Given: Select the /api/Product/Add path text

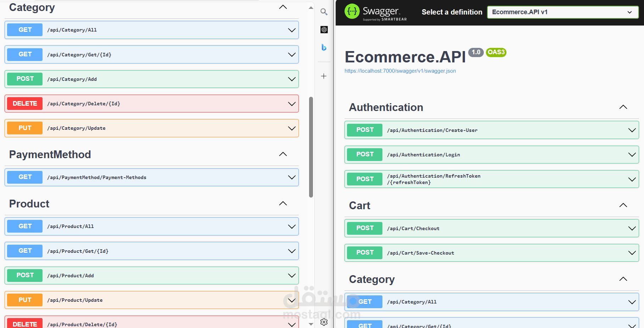Looking at the screenshot, I should [x=71, y=276].
